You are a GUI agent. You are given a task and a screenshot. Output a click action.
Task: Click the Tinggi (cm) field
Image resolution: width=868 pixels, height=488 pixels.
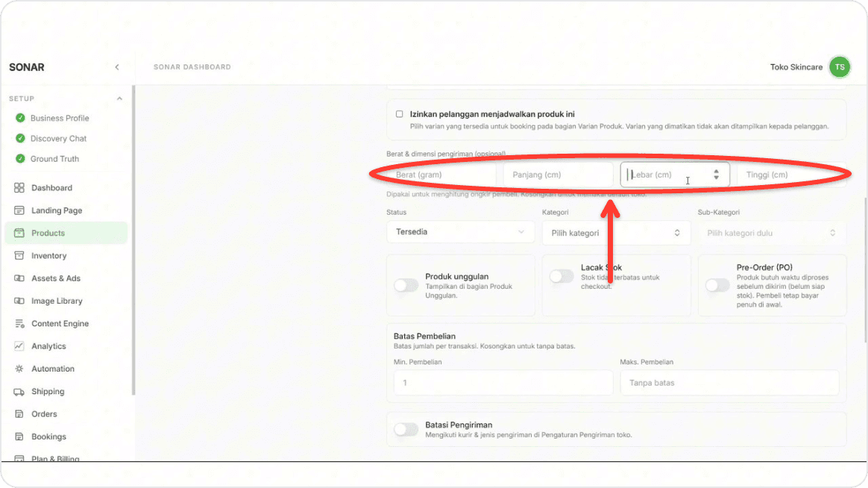[x=792, y=175]
